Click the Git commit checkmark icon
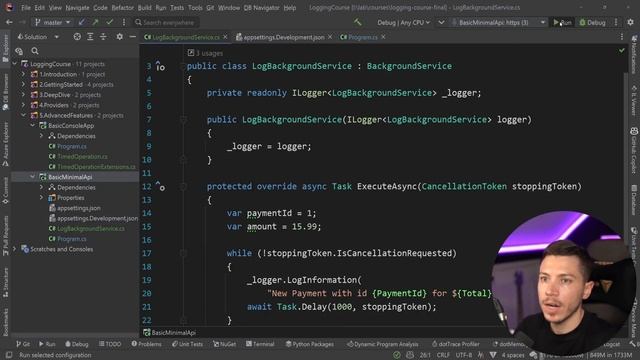The height and width of the screenshot is (360, 640). coord(109,22)
